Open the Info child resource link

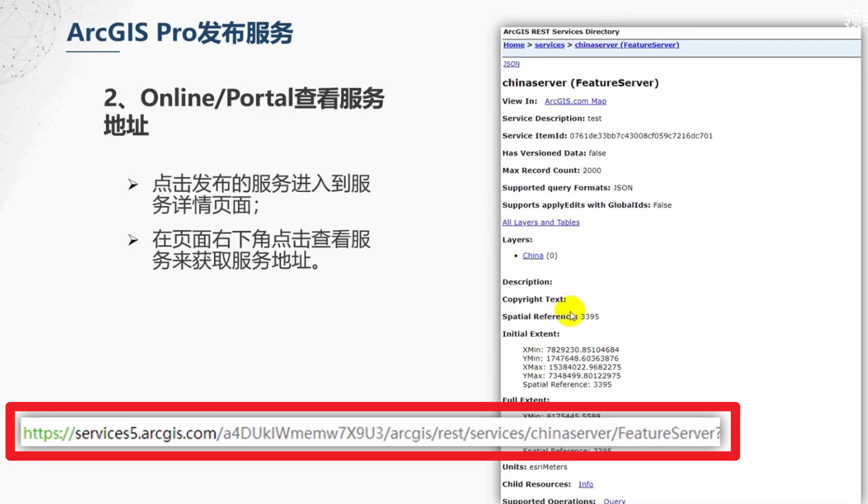[x=586, y=485]
